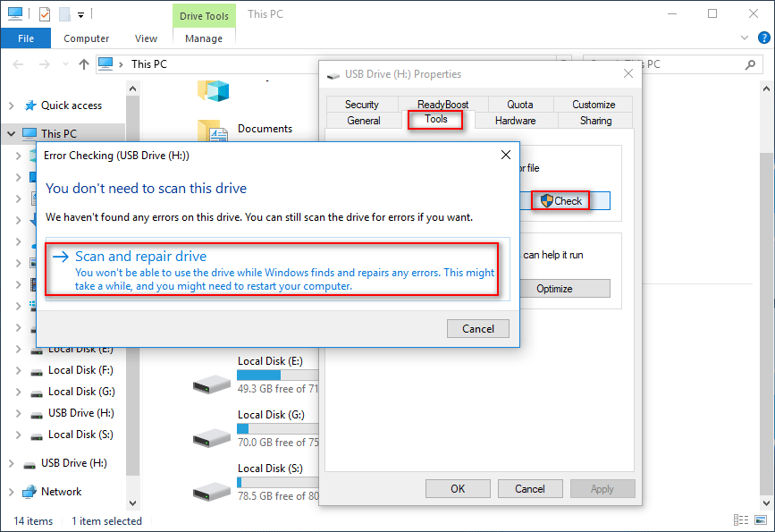
Task: Click the New folder quick access icon
Action: [x=64, y=14]
